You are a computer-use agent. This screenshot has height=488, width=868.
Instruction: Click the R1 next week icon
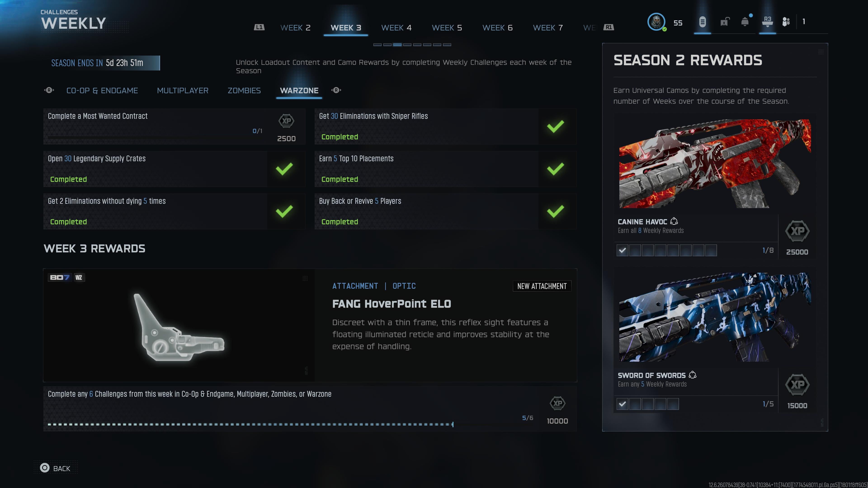coord(609,27)
